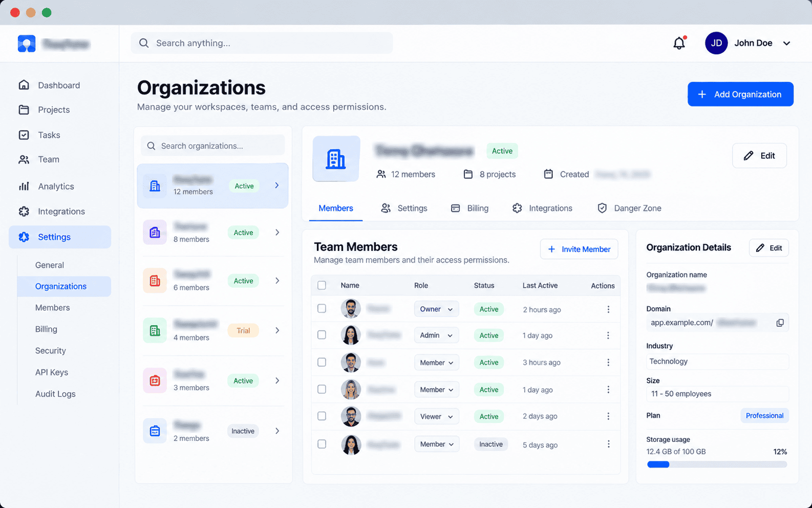
Task: Open the Owner role dropdown
Action: [x=436, y=309]
